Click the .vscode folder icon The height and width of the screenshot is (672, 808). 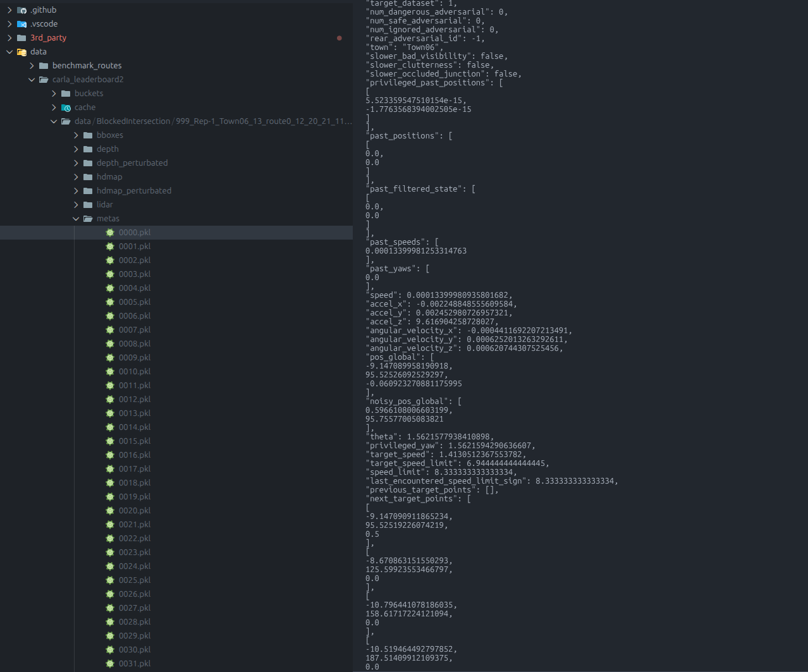[x=21, y=24]
